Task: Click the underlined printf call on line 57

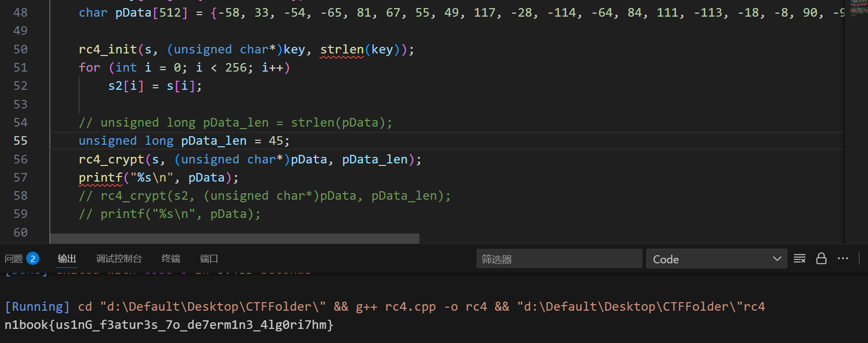Action: (x=100, y=178)
